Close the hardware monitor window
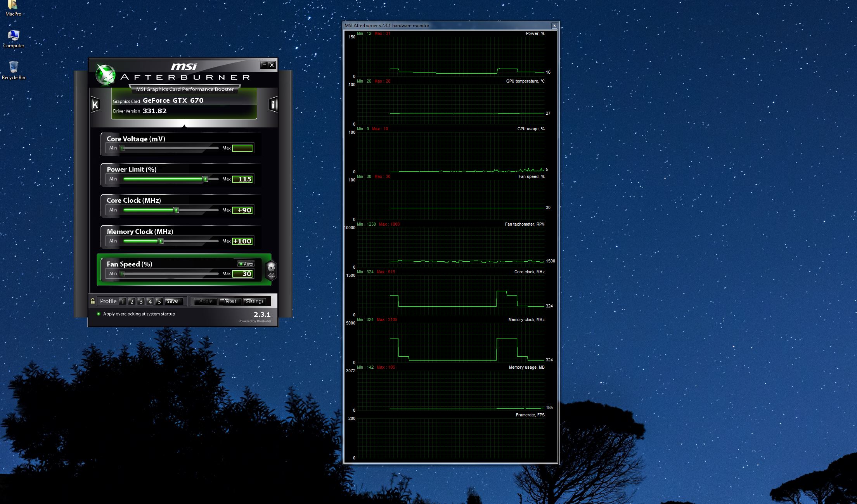This screenshot has height=504, width=857. [x=554, y=26]
